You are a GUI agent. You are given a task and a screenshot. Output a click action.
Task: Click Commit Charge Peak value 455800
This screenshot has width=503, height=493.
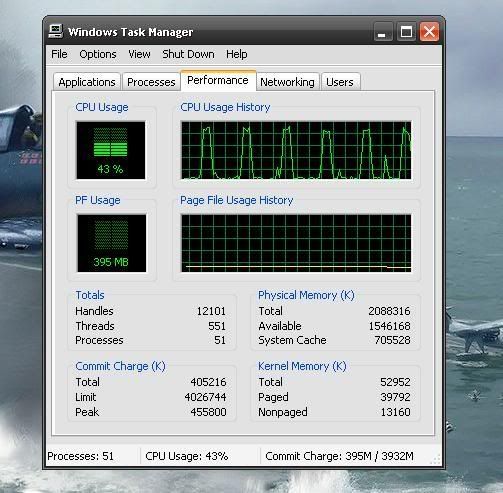coord(208,412)
